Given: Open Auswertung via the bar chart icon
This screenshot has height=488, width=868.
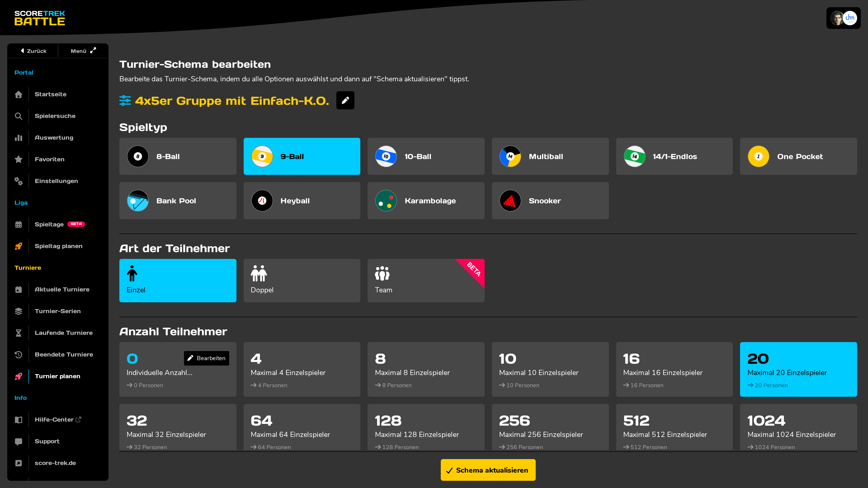Looking at the screenshot, I should coord(19,138).
